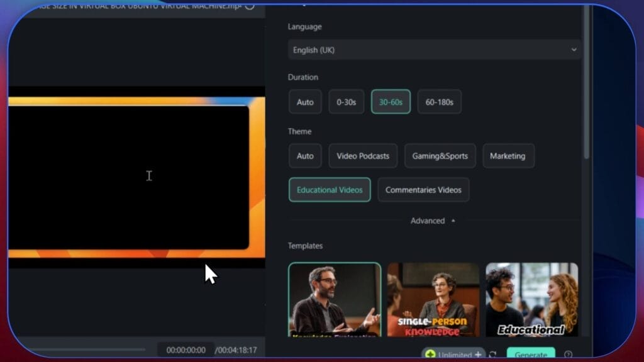Open the English (UK) language dropdown

434,49
